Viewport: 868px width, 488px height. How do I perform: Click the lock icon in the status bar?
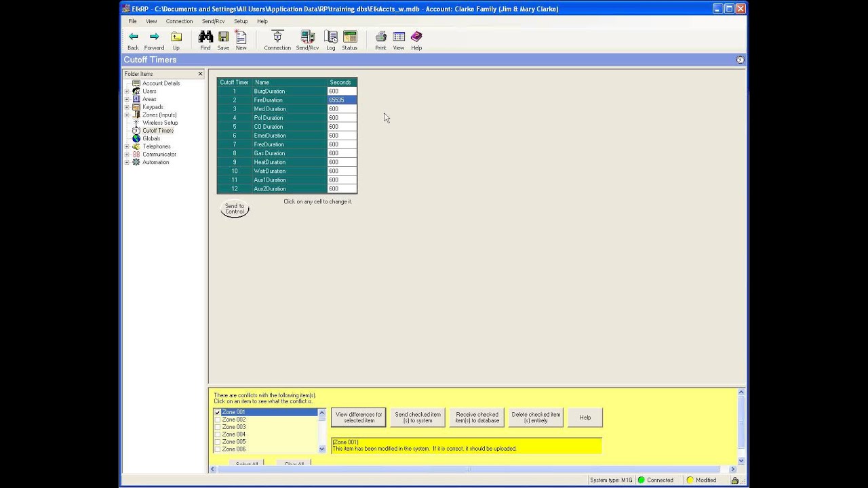734,480
